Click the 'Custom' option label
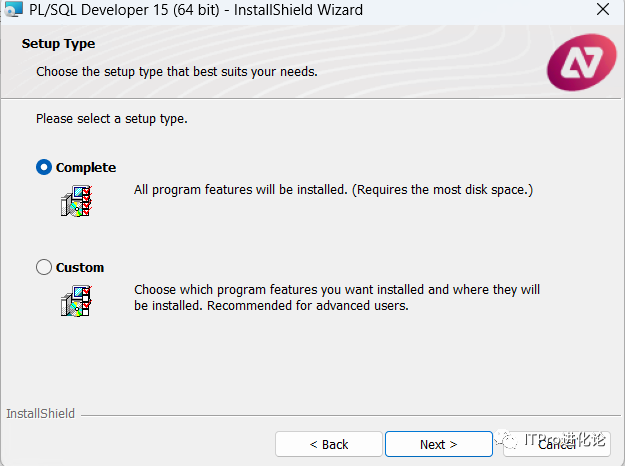Viewport: 625px width, 466px height. click(x=80, y=267)
